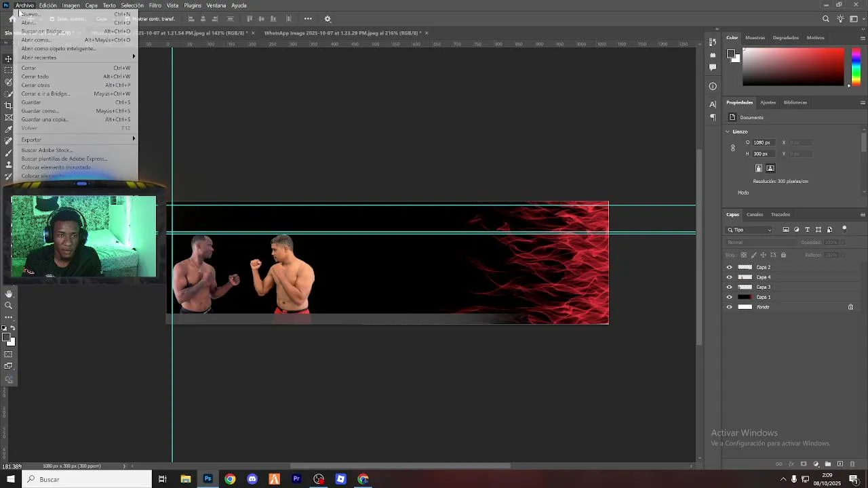This screenshot has height=488, width=868.
Task: Click the create new group folder icon
Action: click(828, 464)
